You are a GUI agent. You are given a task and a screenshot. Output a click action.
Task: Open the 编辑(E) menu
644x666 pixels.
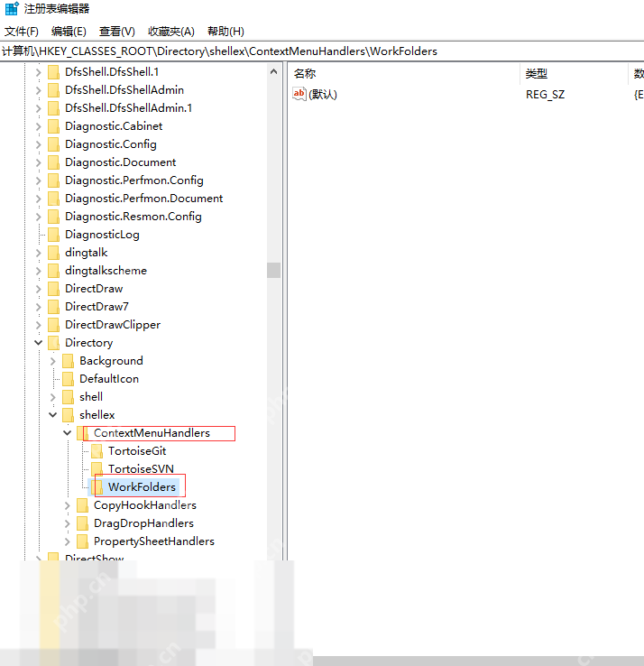69,32
